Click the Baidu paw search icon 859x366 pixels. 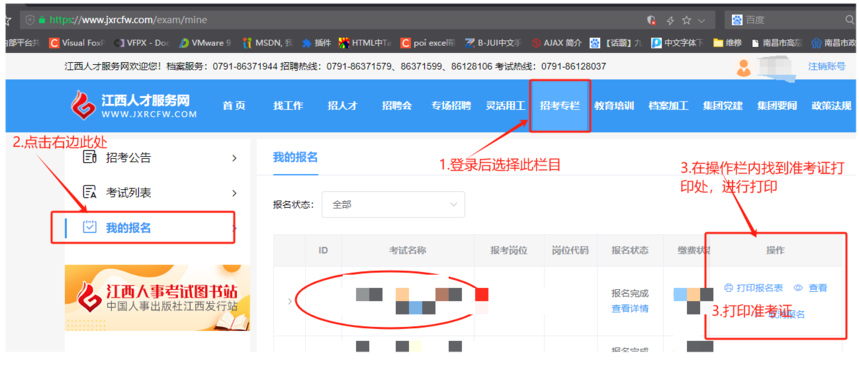(737, 20)
